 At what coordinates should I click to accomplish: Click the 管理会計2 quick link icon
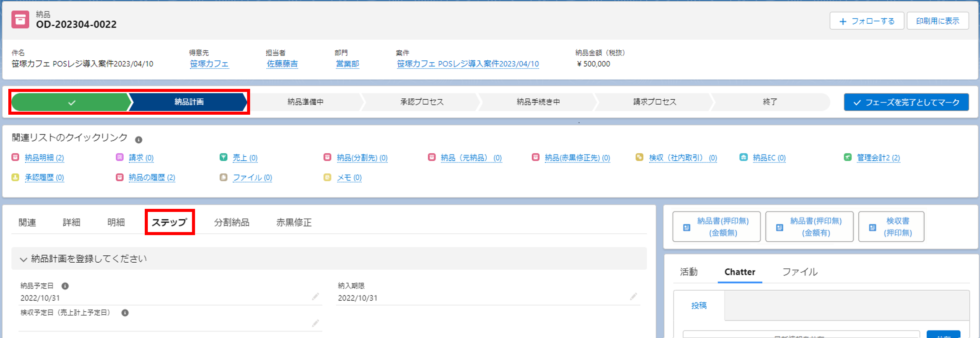point(847,157)
